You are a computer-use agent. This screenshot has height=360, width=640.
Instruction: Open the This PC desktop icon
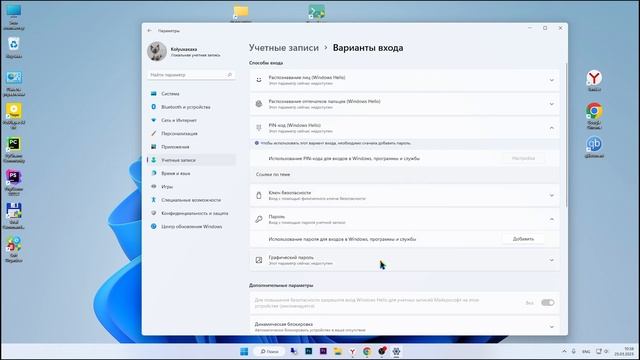[13, 16]
